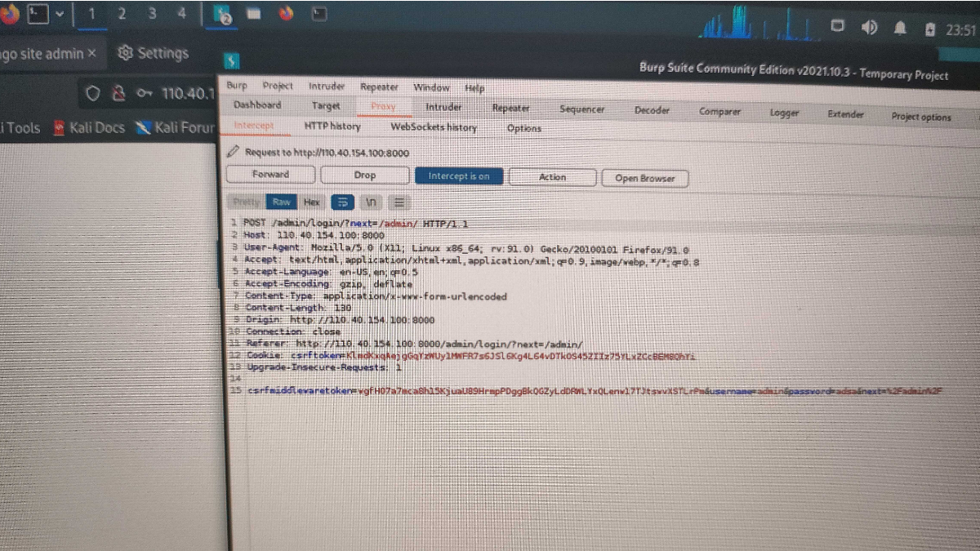Open the proxy Options sub-tab
This screenshot has height=551, width=980.
pos(524,128)
